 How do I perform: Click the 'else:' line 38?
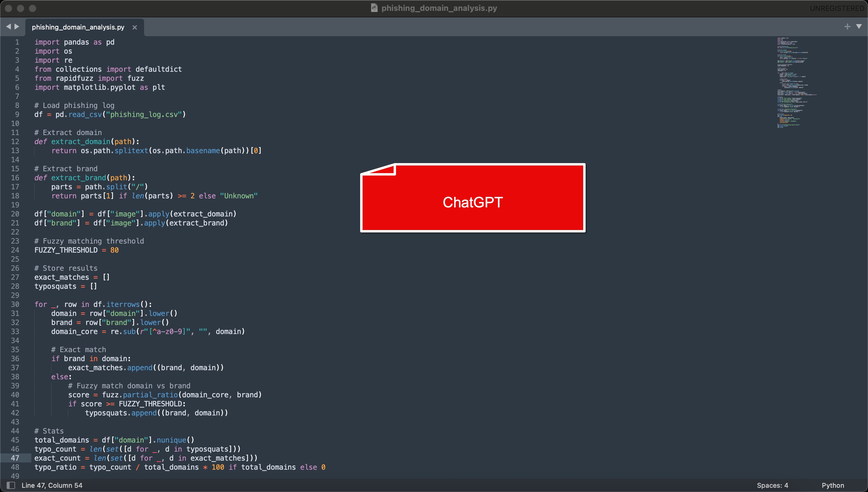tap(61, 377)
